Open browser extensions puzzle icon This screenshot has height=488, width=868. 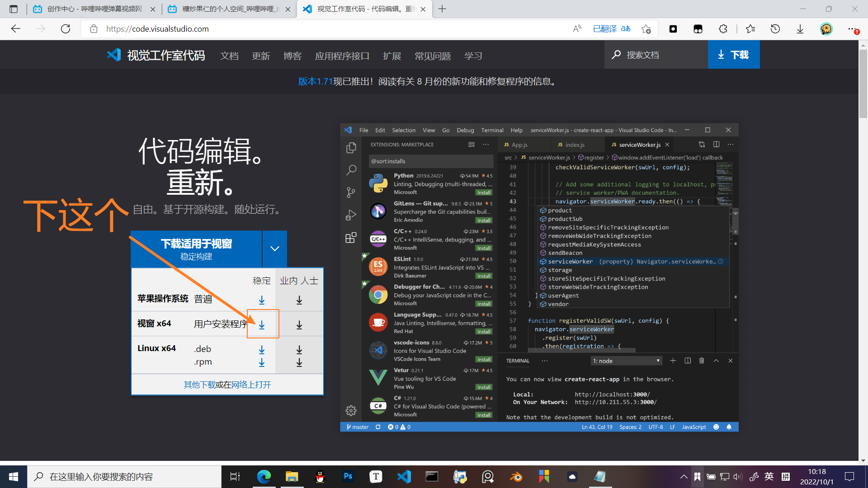pos(723,29)
